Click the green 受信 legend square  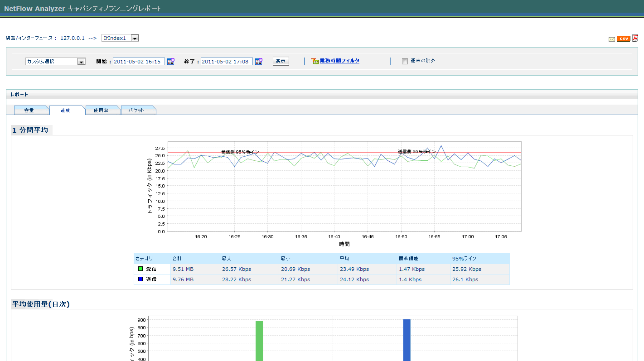coord(140,269)
